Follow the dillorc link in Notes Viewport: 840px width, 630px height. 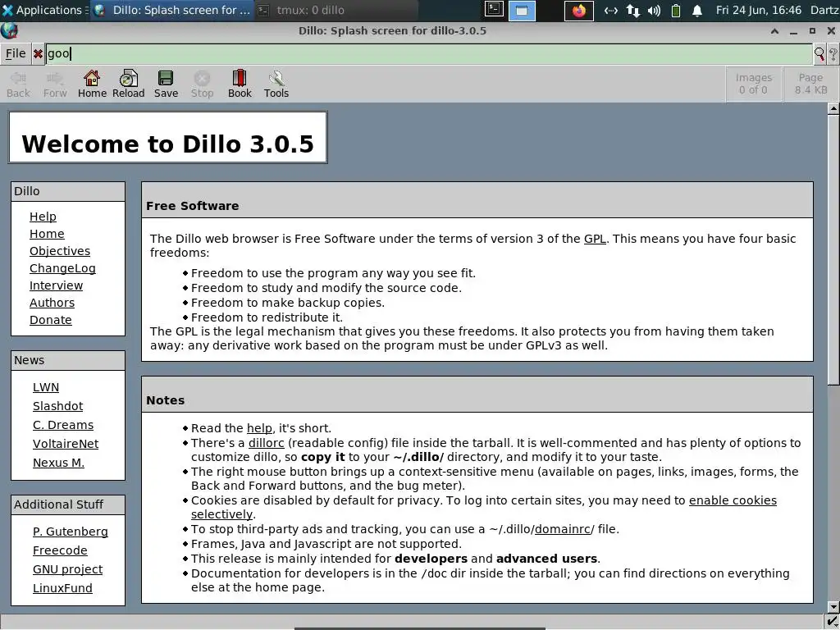pyautogui.click(x=267, y=443)
